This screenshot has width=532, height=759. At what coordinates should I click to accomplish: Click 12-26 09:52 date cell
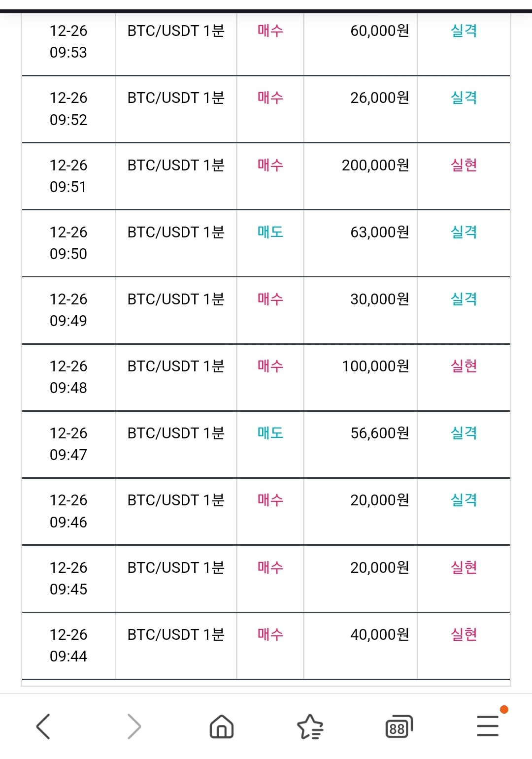click(68, 109)
